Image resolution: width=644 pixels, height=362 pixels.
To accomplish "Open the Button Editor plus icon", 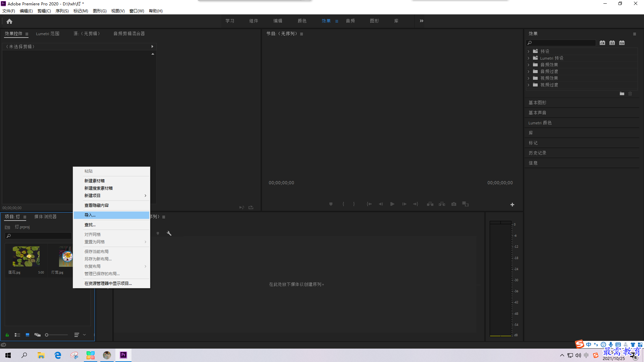I will [512, 204].
